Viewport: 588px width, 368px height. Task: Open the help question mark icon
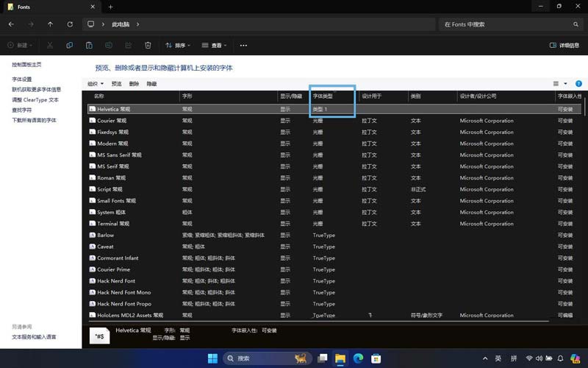pos(578,84)
